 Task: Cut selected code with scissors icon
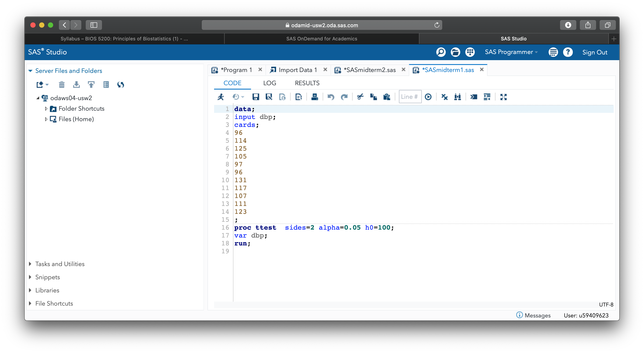pos(360,97)
